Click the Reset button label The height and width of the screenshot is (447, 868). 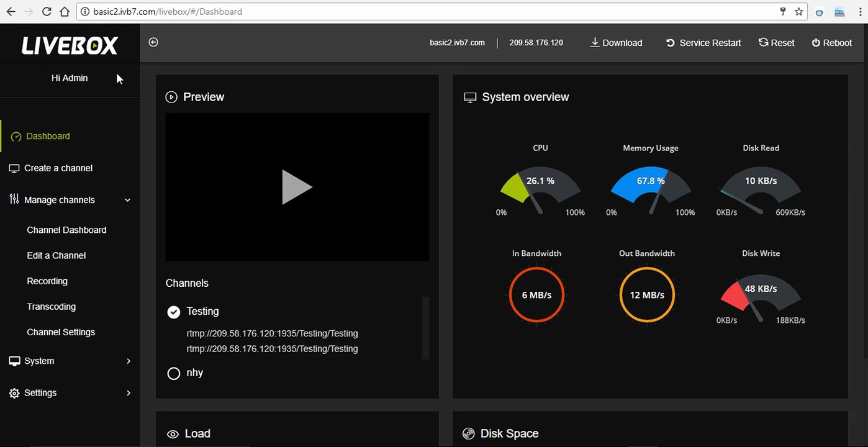coord(782,43)
